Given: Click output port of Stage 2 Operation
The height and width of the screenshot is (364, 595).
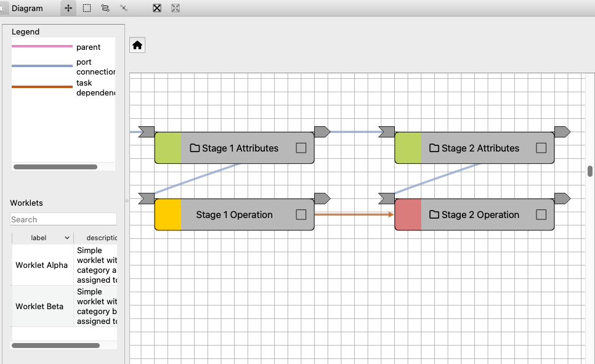Looking at the screenshot, I should [562, 198].
